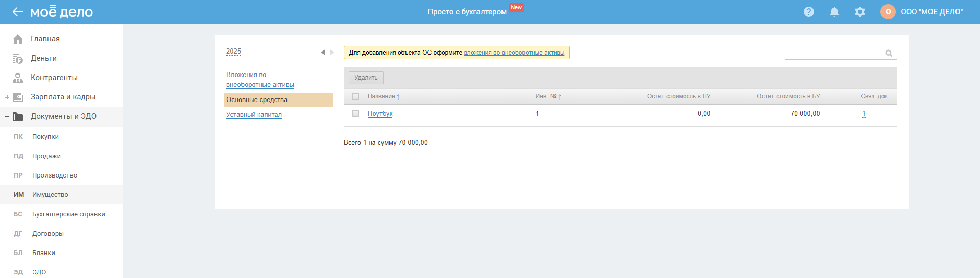Click the Главная home icon

pyautogui.click(x=18, y=39)
